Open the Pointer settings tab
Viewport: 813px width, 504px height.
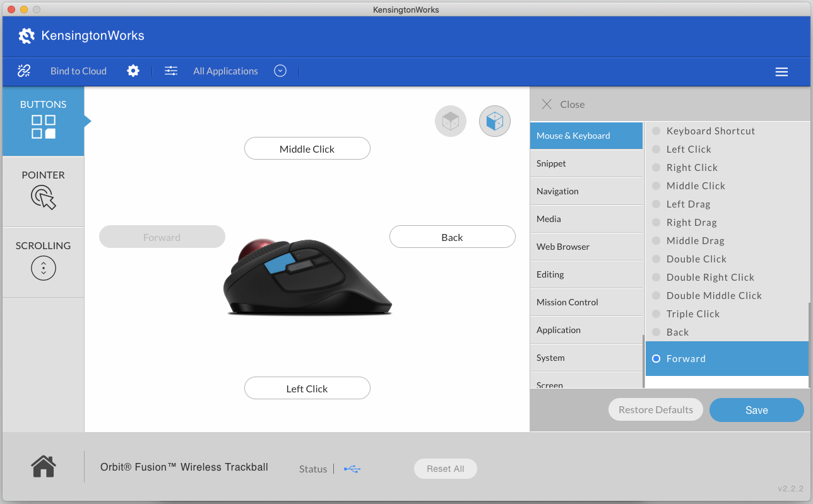tap(43, 189)
